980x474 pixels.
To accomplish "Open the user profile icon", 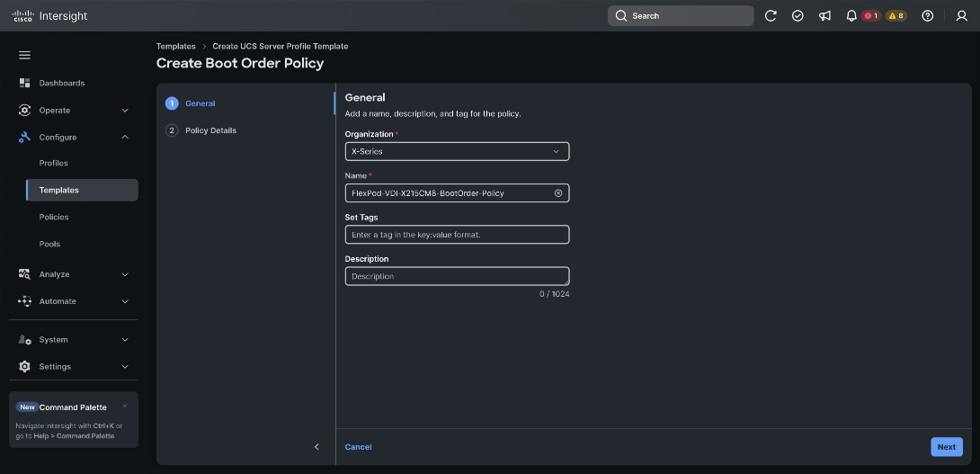I will click(x=962, y=15).
